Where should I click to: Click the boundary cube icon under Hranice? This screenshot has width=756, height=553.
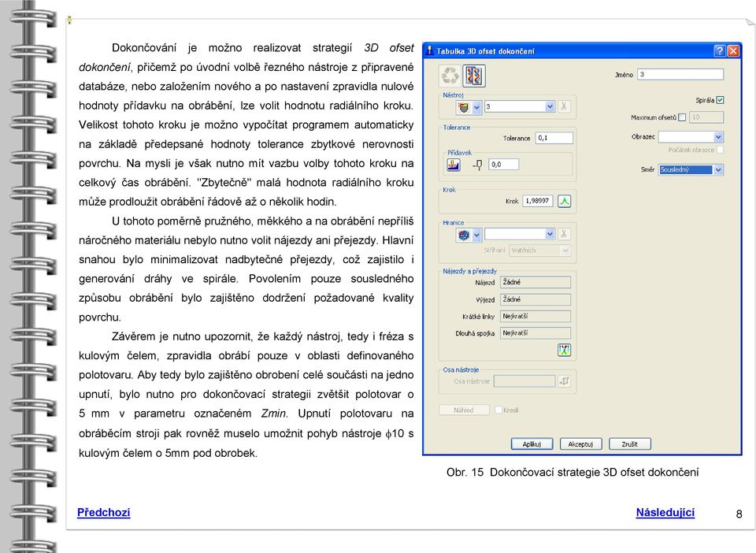pos(463,235)
